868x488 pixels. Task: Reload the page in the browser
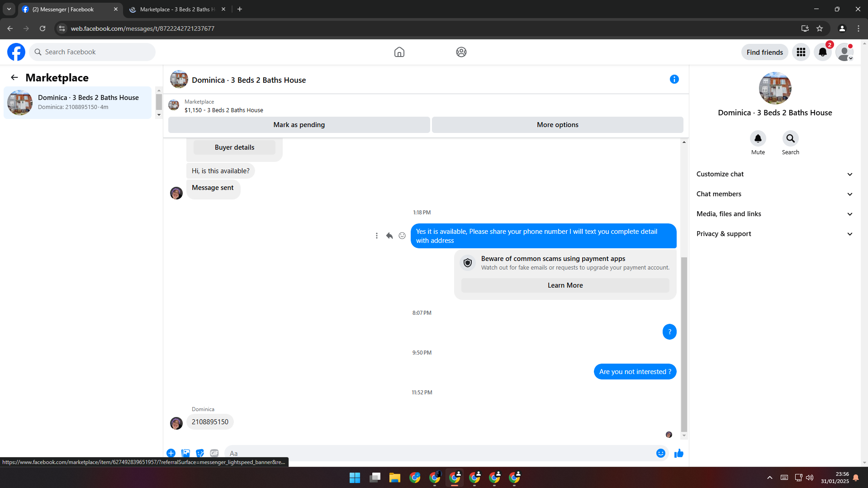click(x=43, y=28)
